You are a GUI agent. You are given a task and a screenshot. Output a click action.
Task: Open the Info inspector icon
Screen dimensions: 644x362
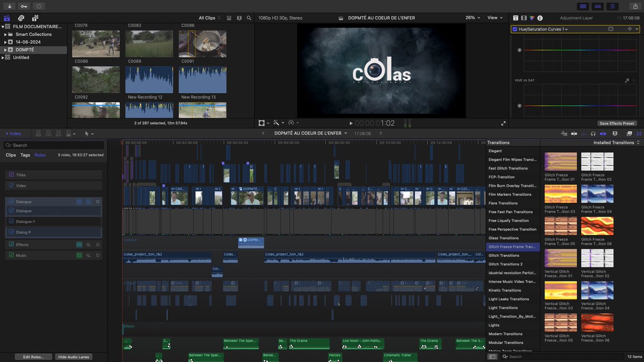point(539,18)
